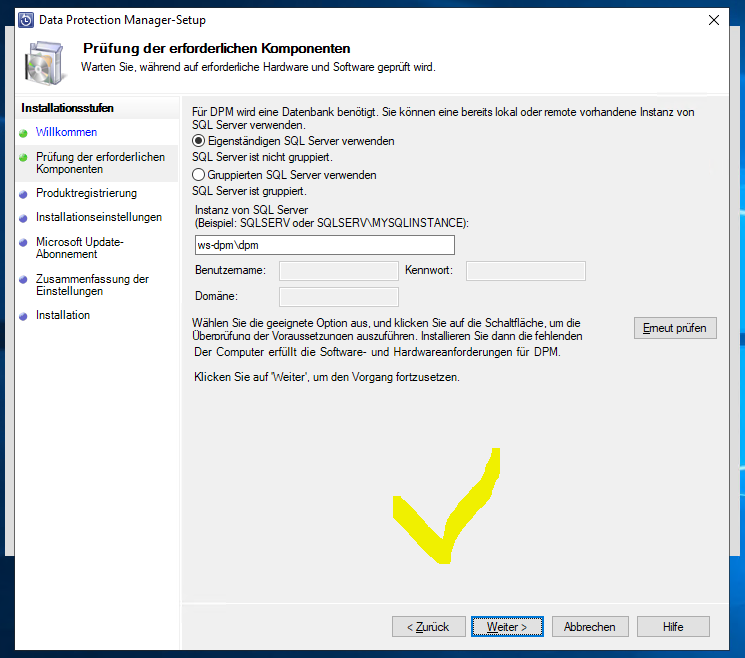The image size is (745, 658).
Task: Click blue status dot beside Microsoft Update-Abonnement
Action: click(23, 243)
